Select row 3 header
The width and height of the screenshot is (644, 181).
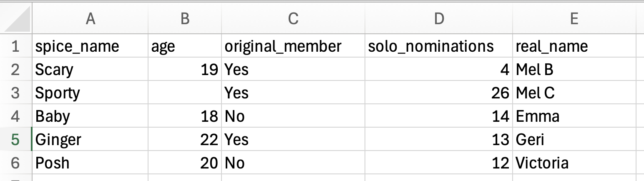click(15, 93)
